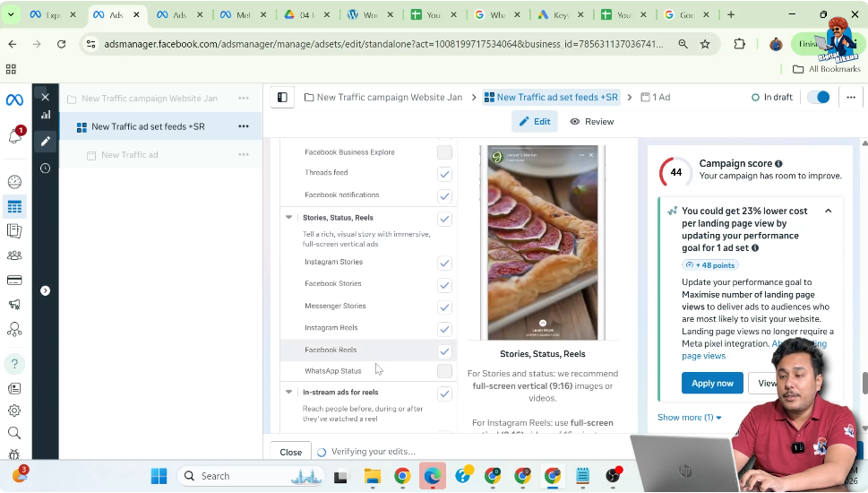Uncheck the Instagram Reels placement
The height and width of the screenshot is (493, 868).
[444, 330]
